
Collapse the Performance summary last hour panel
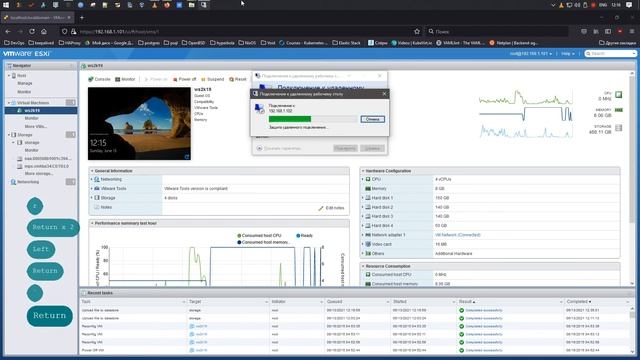(x=92, y=223)
